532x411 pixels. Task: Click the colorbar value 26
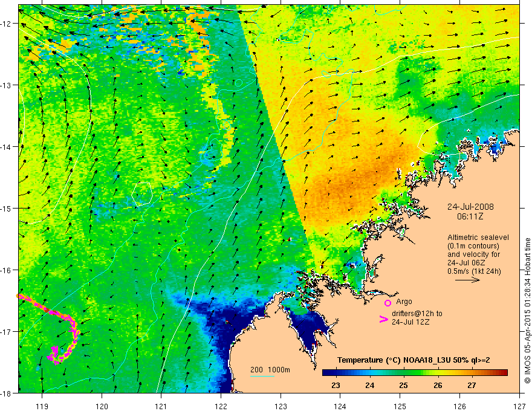click(438, 385)
